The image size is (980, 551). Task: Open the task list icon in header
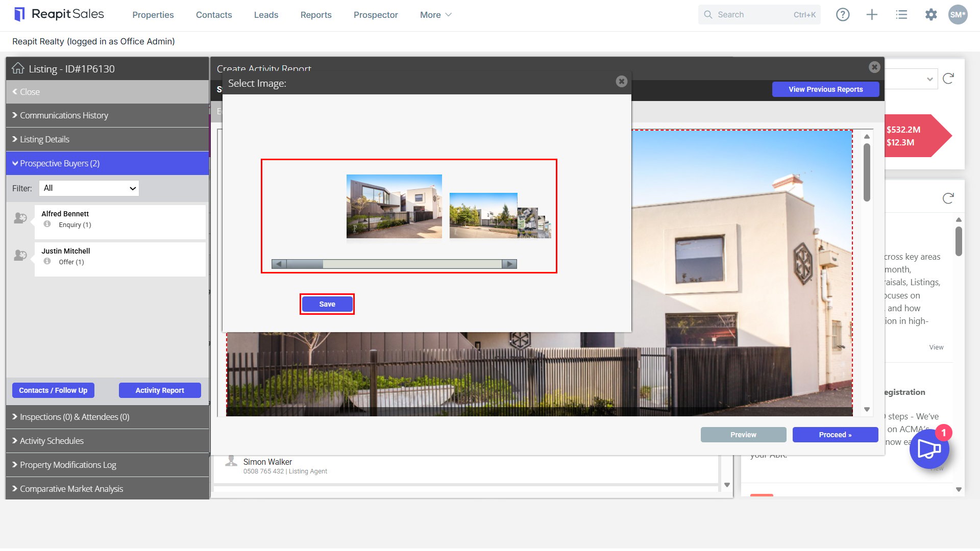tap(901, 15)
